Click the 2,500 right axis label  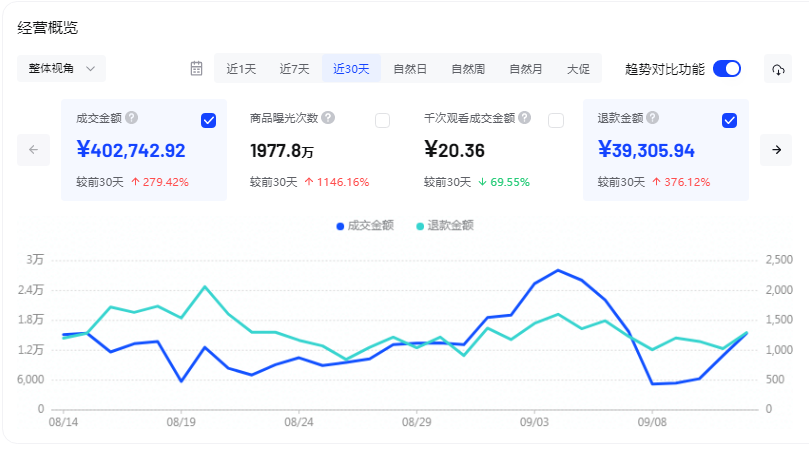[x=779, y=260]
